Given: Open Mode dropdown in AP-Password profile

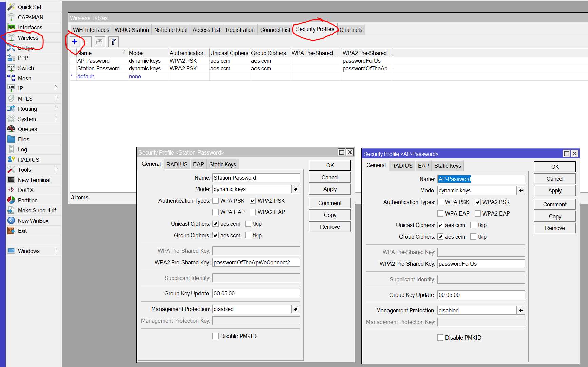Looking at the screenshot, I should [521, 190].
